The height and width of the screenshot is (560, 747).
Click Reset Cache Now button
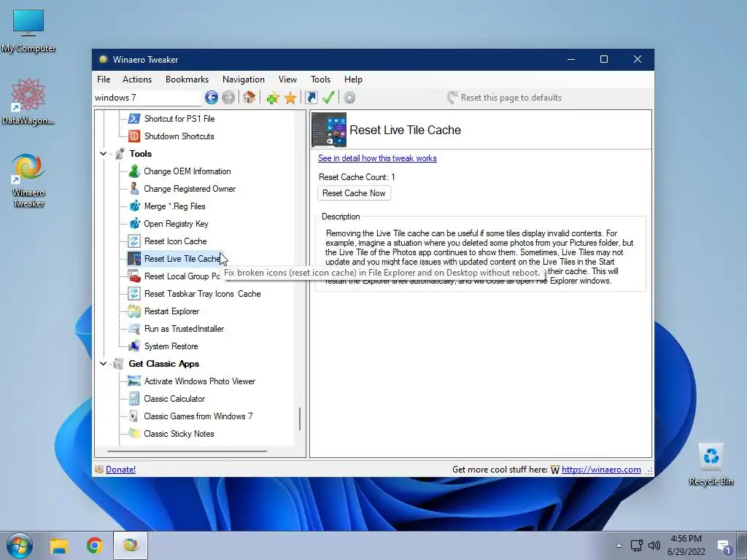(354, 193)
